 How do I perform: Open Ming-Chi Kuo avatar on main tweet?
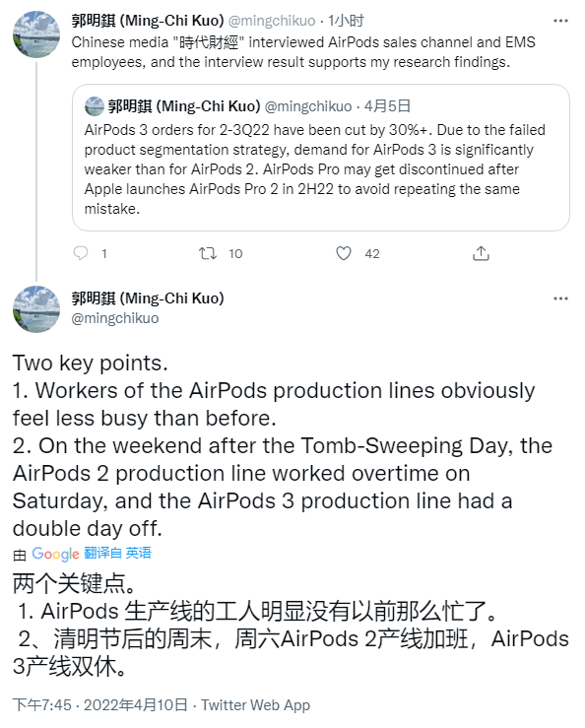(36, 309)
